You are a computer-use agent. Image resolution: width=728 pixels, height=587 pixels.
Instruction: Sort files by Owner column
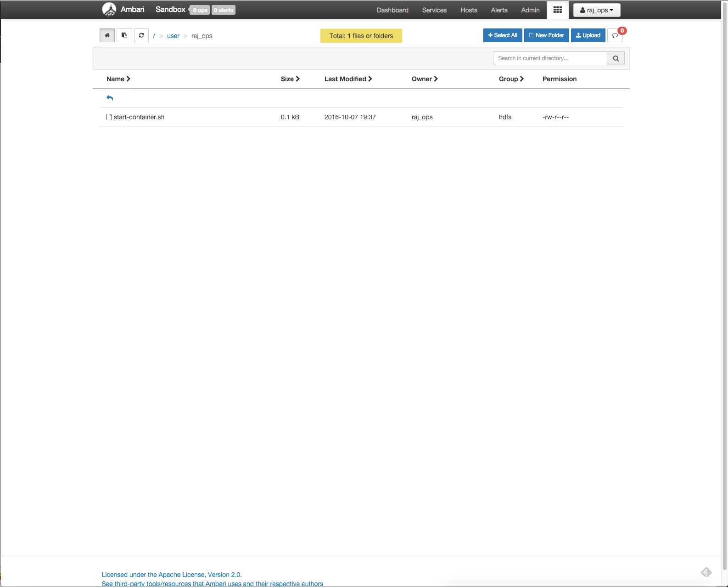pyautogui.click(x=425, y=79)
